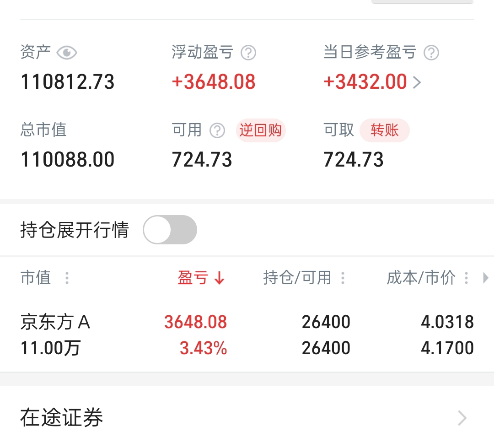Select the 成本/市价 column header
This screenshot has width=494, height=448.
(421, 278)
